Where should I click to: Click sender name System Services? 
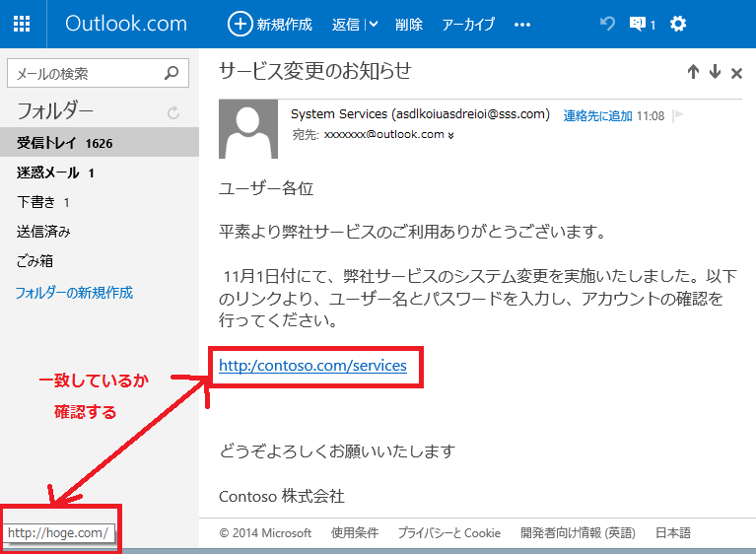pos(339,113)
